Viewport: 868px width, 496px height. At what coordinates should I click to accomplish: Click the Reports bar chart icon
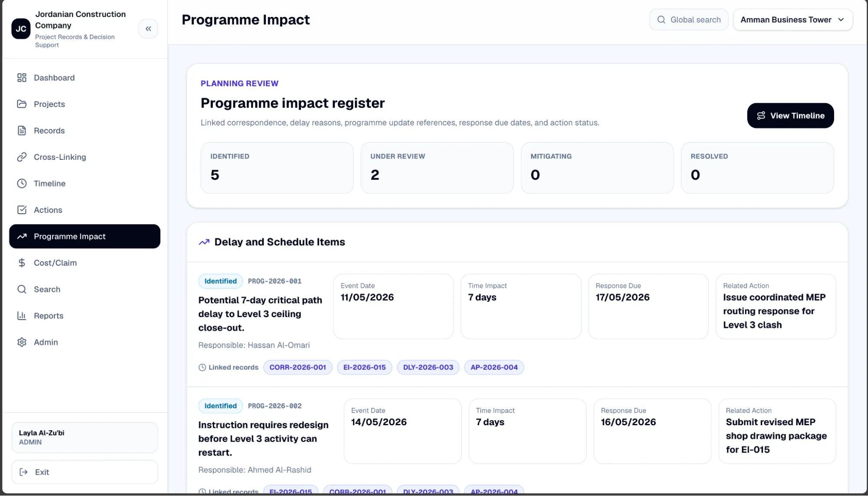tap(22, 316)
